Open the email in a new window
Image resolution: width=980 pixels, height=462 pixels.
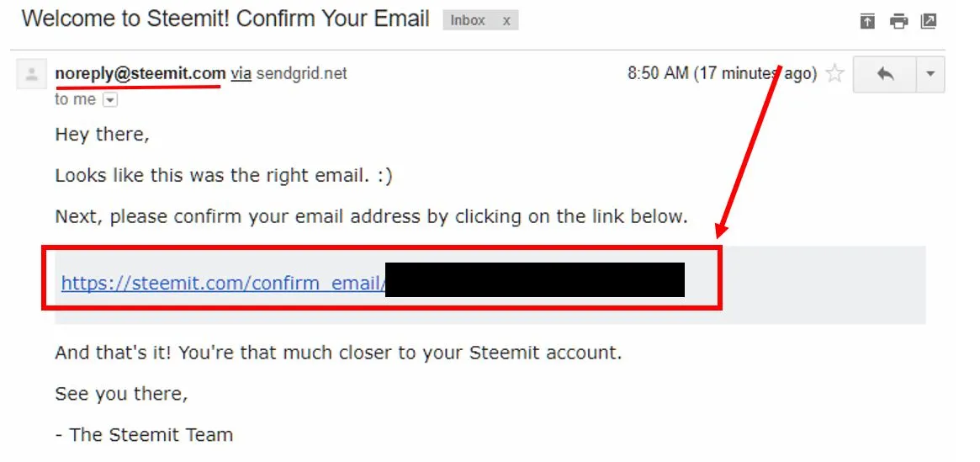coord(929,21)
